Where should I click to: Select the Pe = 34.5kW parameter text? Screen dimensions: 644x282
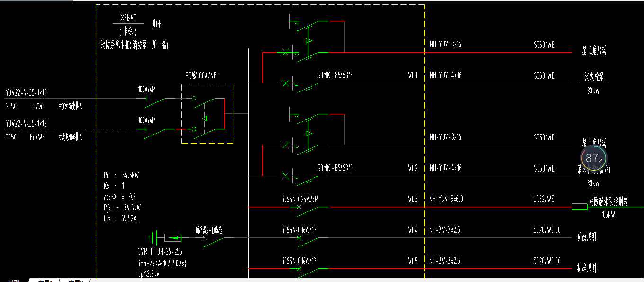pyautogui.click(x=121, y=175)
